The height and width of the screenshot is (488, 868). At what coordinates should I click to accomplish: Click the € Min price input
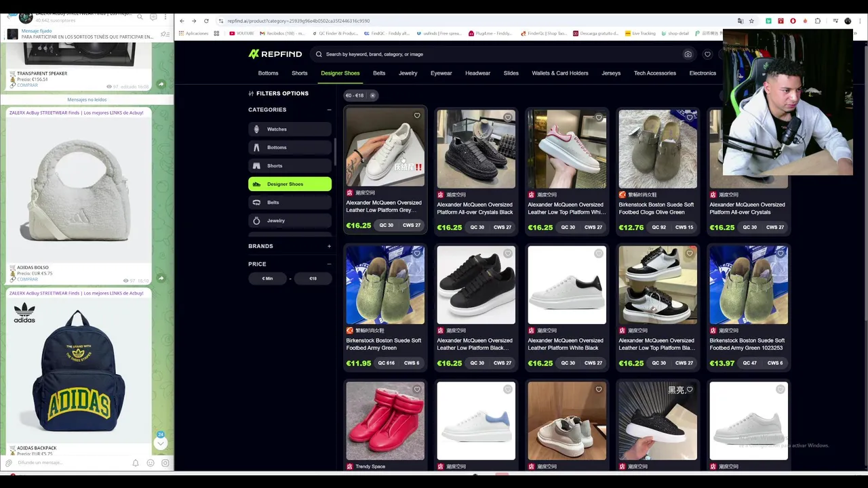(267, 279)
